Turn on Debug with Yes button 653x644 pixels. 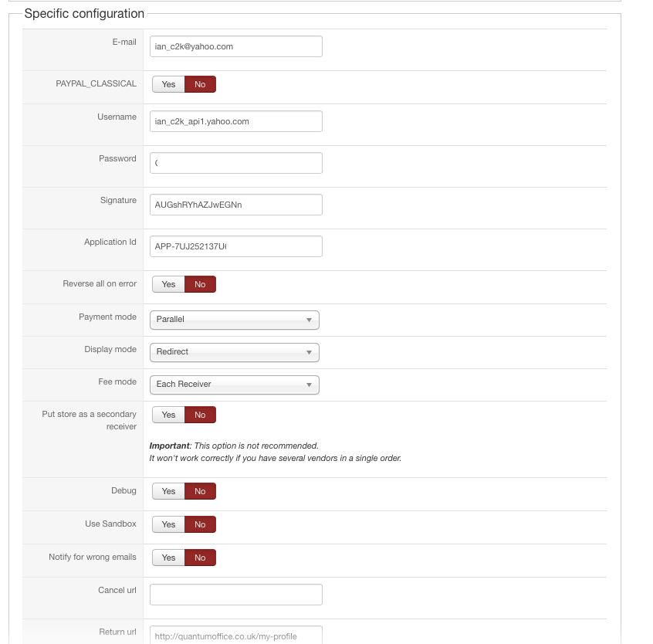tap(168, 491)
